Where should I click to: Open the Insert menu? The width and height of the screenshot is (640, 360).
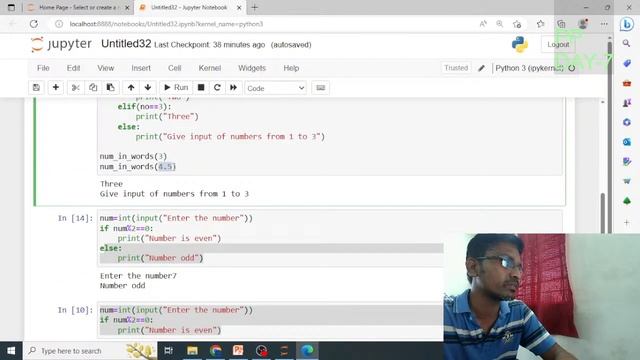[x=141, y=68]
